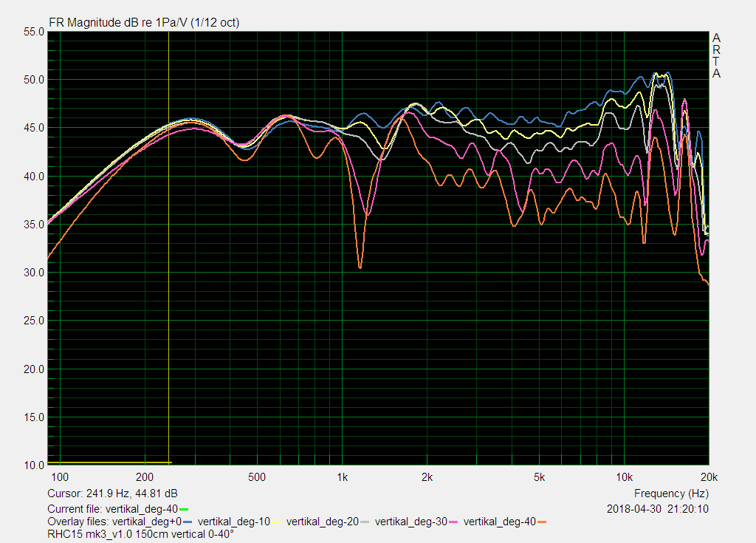
Task: Click the yellow swatch after vertikal_deg-10
Action: (276, 522)
